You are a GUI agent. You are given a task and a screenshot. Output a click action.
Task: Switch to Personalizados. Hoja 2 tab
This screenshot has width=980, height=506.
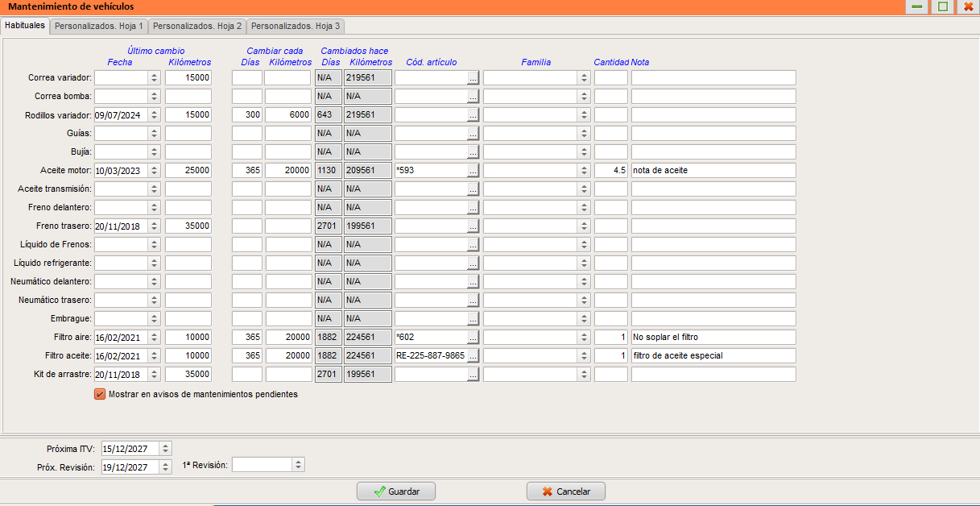197,26
